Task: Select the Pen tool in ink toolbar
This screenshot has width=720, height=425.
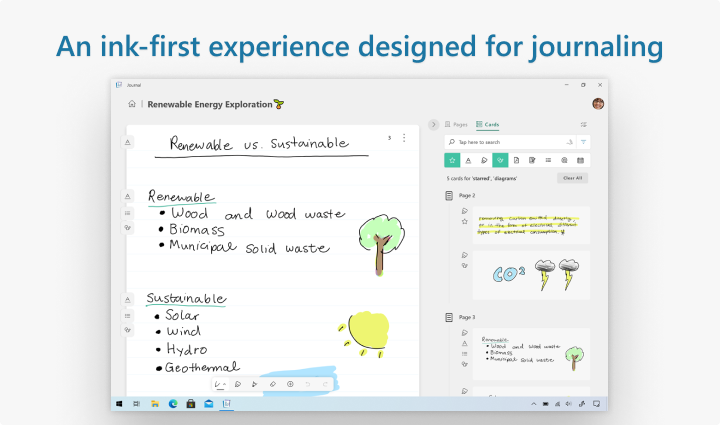Action: 218,385
